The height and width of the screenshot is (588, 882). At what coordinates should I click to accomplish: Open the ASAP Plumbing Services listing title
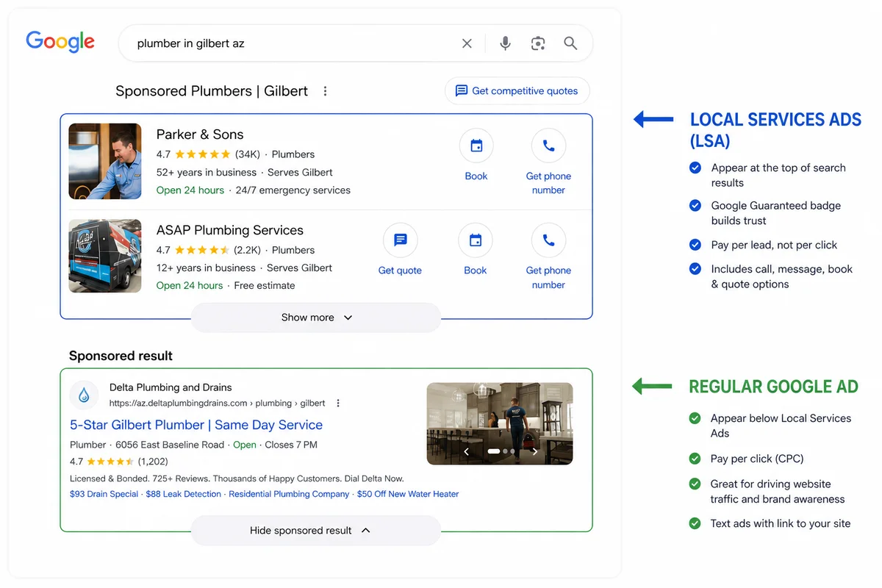tap(230, 230)
